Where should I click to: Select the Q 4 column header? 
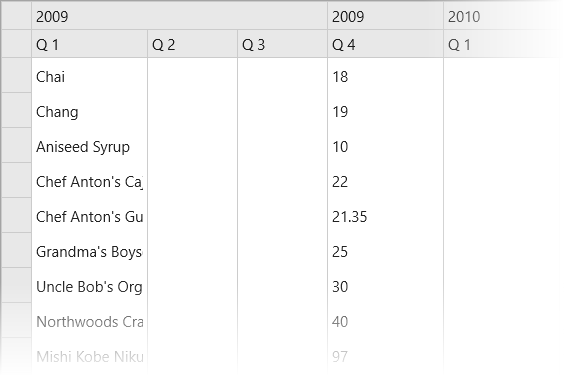click(386, 45)
